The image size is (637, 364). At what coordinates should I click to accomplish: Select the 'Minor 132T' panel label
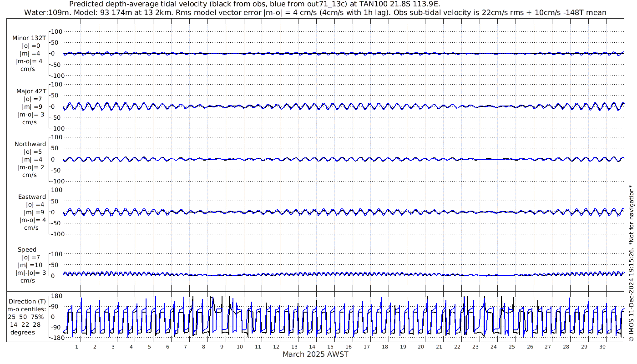pos(29,38)
